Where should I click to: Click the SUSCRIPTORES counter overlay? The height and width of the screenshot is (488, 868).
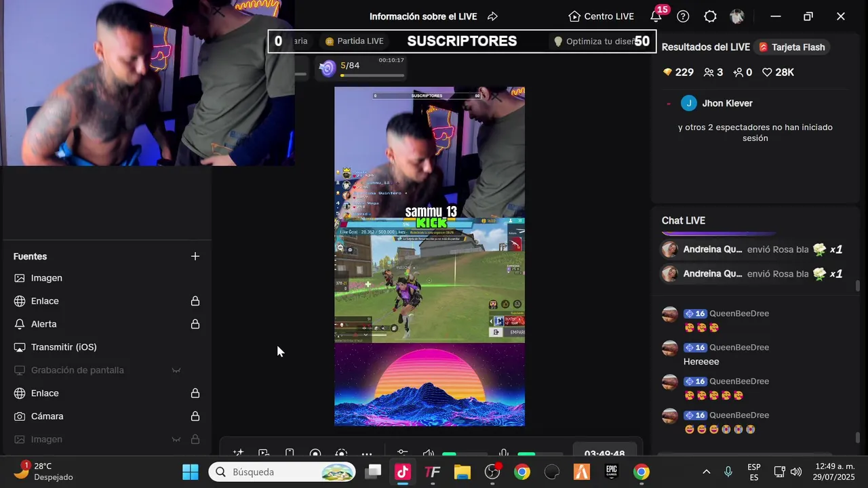[462, 41]
